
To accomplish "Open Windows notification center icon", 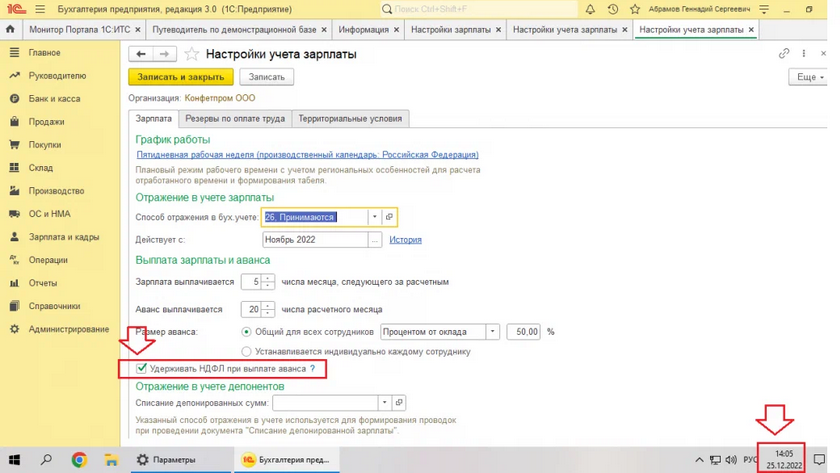I will (x=819, y=460).
